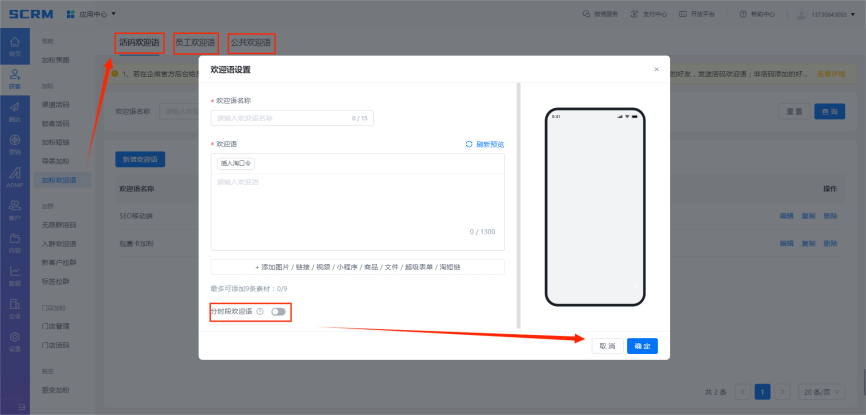Click the 取消 cancel button
This screenshot has height=415, width=866.
(606, 345)
